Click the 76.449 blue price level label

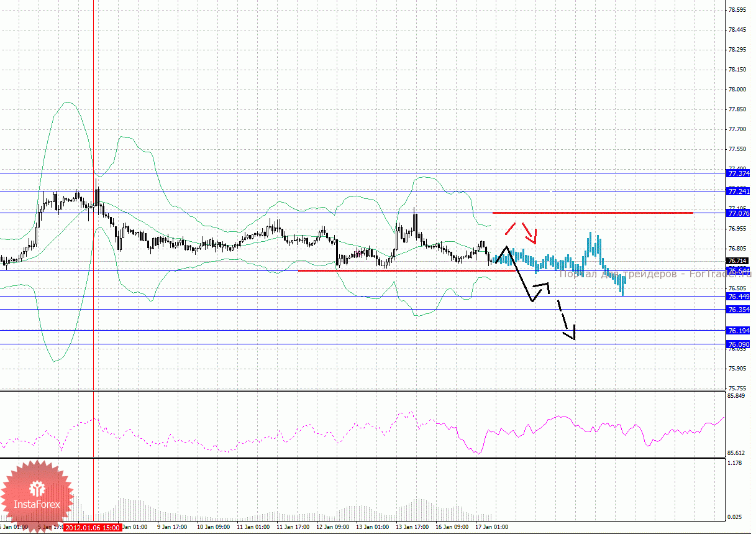point(739,297)
